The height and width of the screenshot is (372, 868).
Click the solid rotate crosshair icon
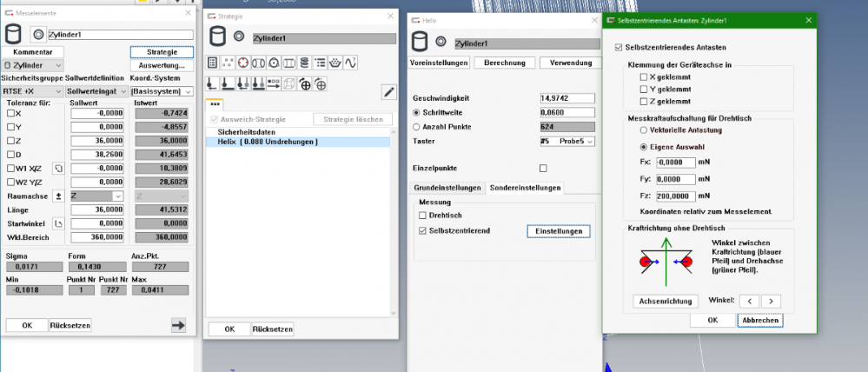tap(304, 83)
